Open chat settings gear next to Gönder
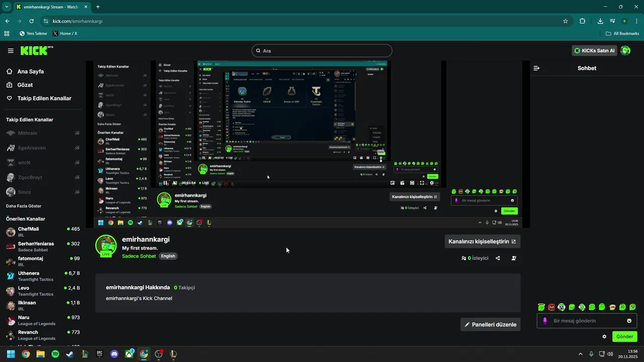The image size is (644, 362). (604, 337)
